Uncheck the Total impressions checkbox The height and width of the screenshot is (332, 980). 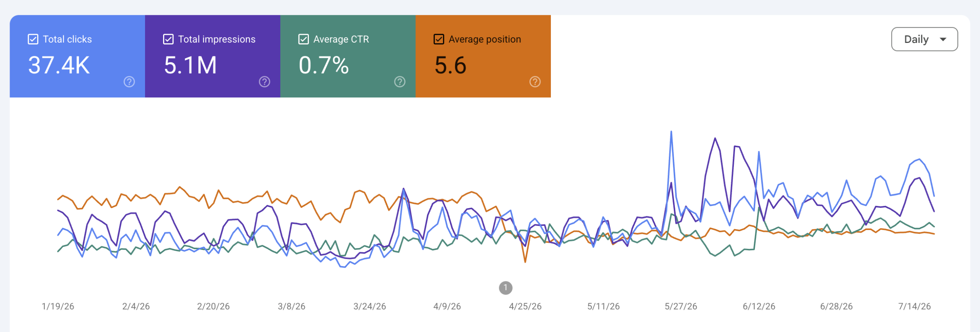coord(168,39)
